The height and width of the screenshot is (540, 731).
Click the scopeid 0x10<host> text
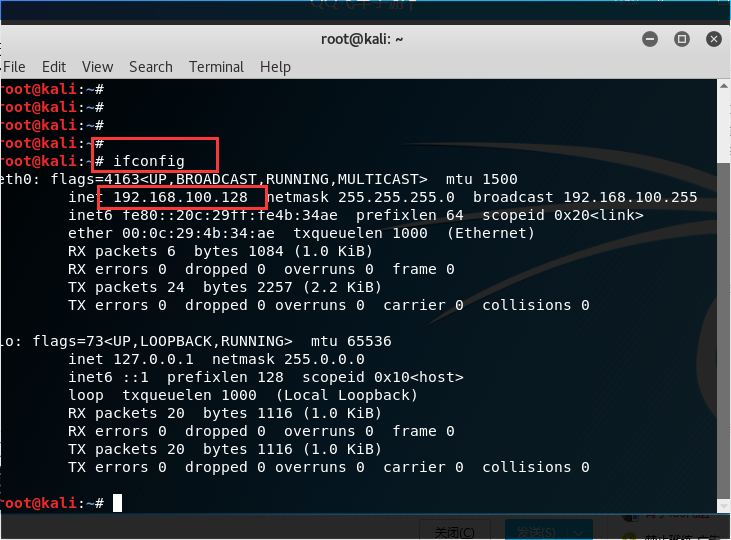pyautogui.click(x=383, y=377)
